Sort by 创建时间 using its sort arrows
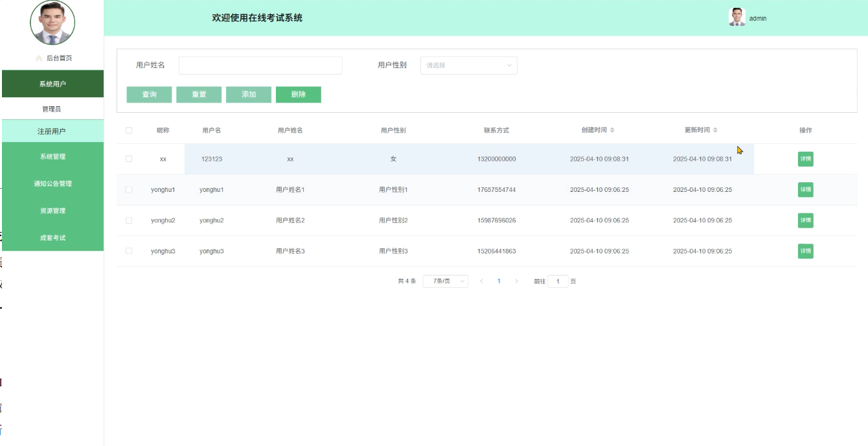Viewport: 868px width, 446px height. 612,130
